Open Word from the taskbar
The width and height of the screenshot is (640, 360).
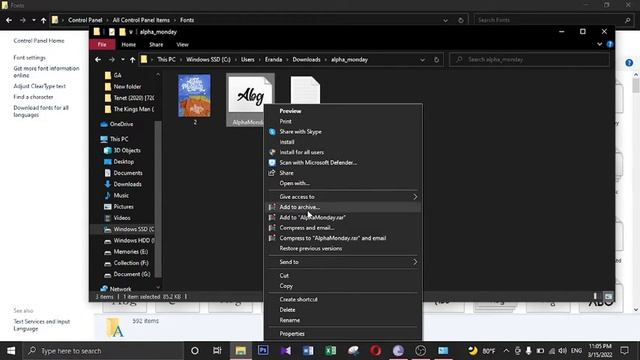pyautogui.click(x=308, y=350)
